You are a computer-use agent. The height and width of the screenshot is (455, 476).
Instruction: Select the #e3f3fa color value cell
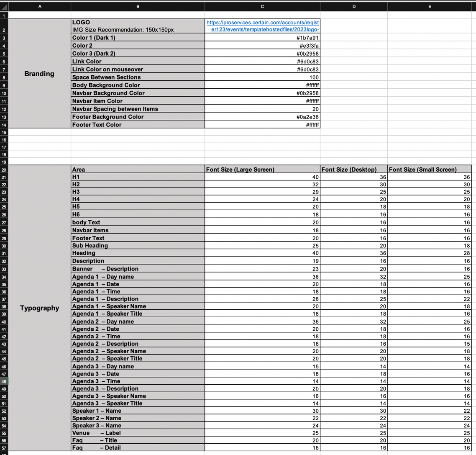point(262,46)
